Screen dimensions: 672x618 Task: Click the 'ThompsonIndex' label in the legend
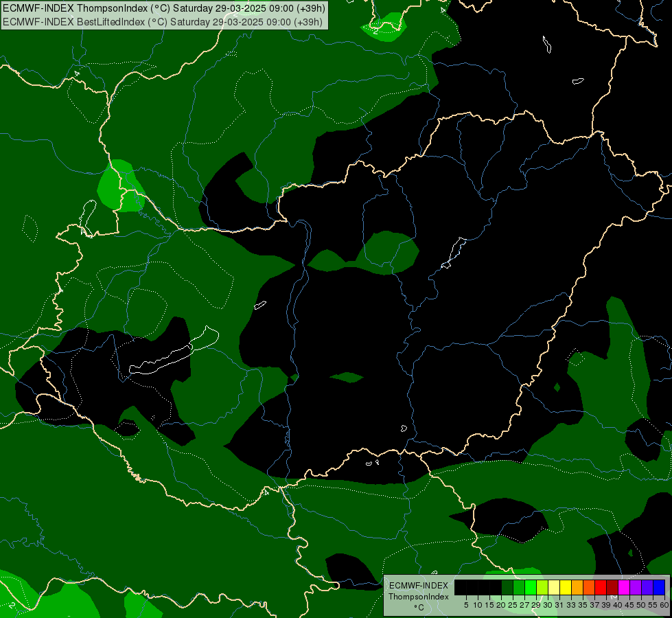coord(419,597)
